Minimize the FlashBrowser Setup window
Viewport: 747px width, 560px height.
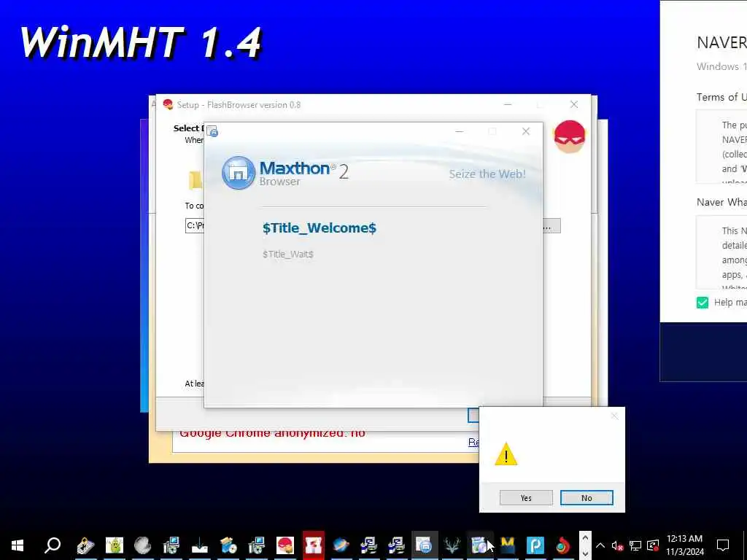point(508,105)
